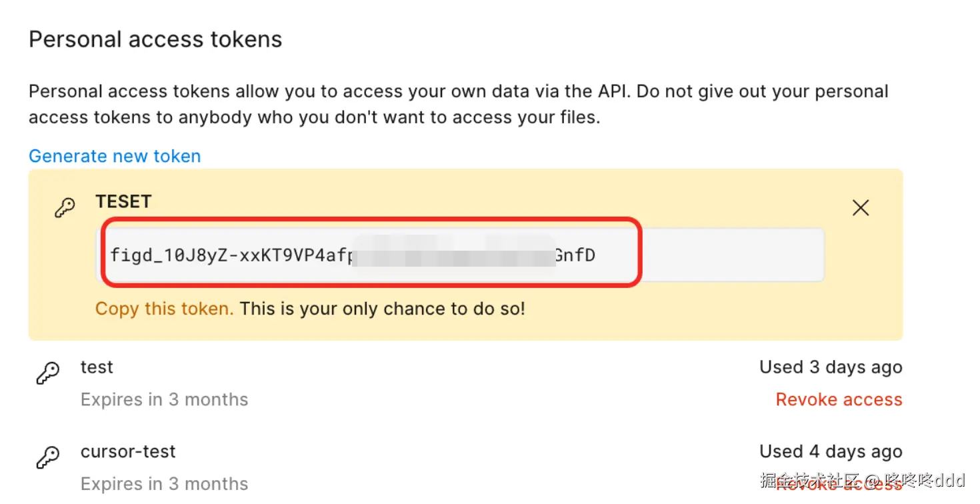Click Generate new token link

[x=115, y=156]
